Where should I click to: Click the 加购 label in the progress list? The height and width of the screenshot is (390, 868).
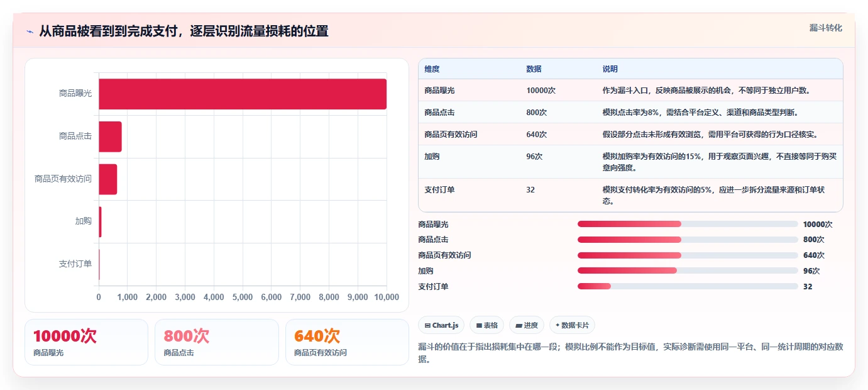point(426,271)
